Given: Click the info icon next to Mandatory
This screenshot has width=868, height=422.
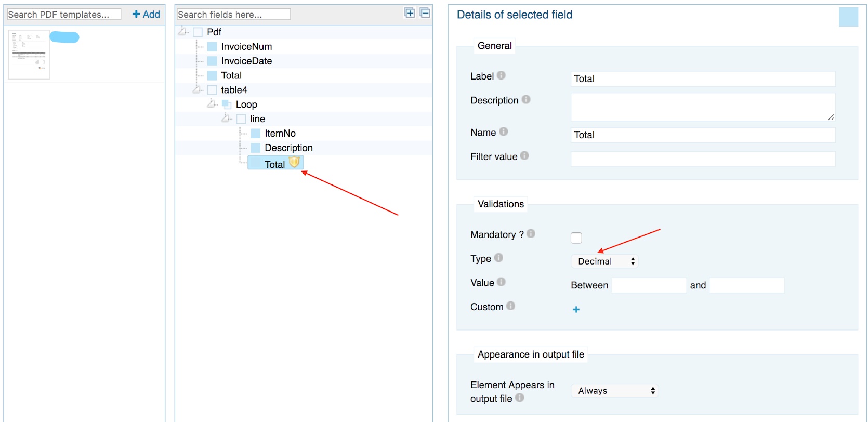Looking at the screenshot, I should (531, 234).
